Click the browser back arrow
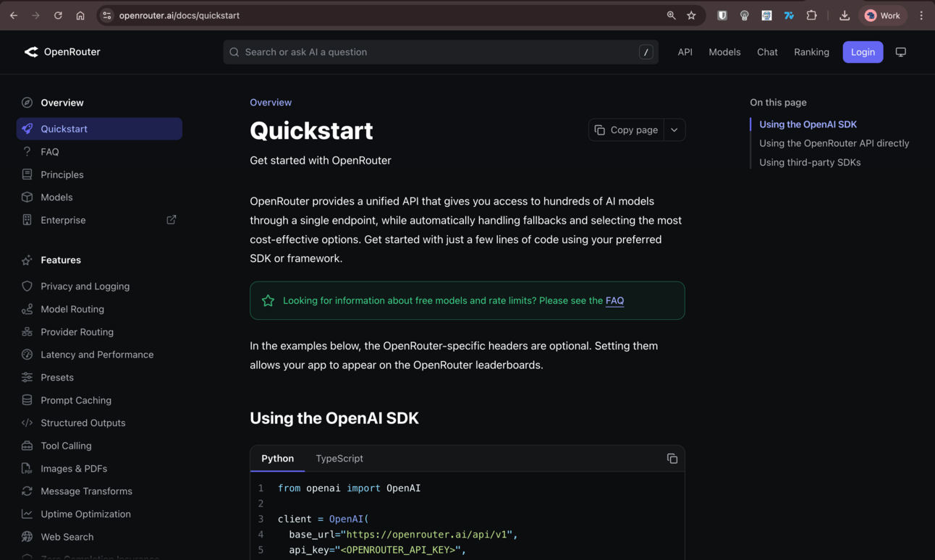 coord(14,15)
